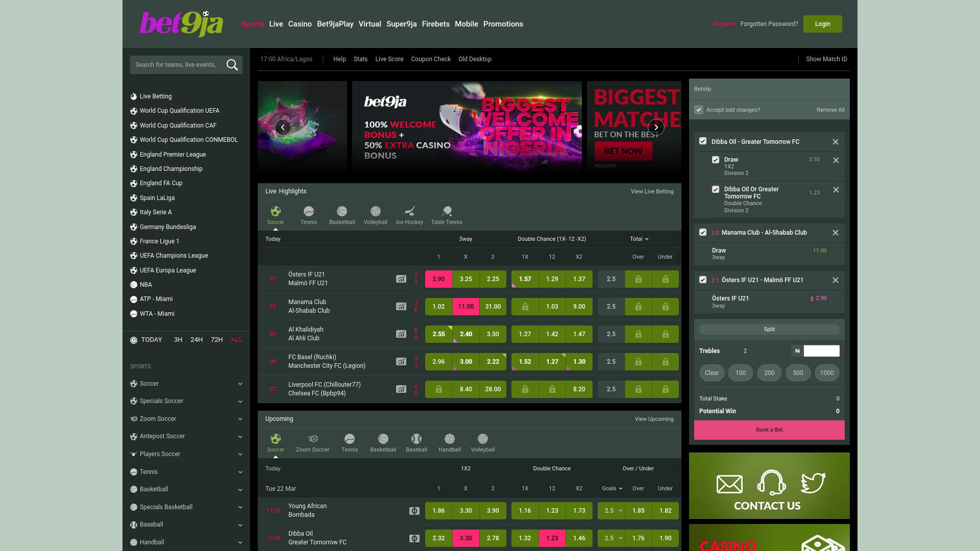Image resolution: width=980 pixels, height=551 pixels.
Task: Expand Zoom Soccer category
Action: tap(186, 419)
